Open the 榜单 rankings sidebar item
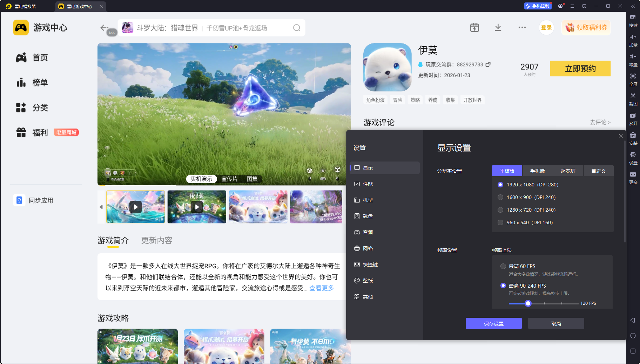640x364 pixels. pos(32,83)
